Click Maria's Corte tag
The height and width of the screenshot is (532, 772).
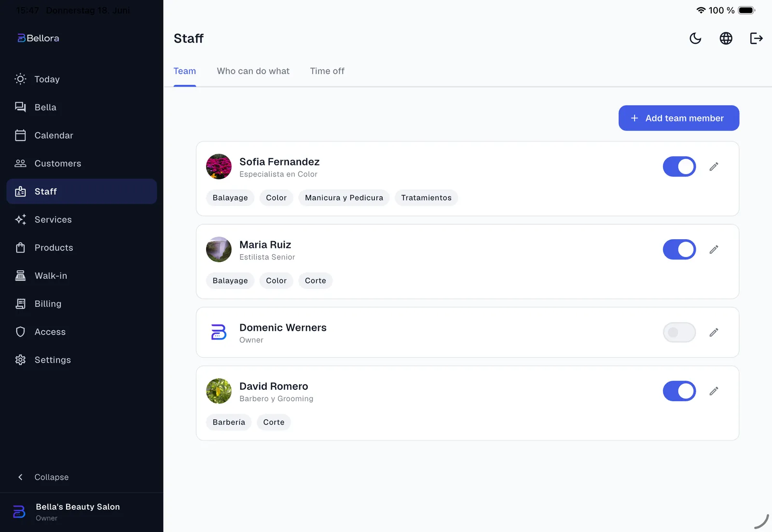(x=316, y=281)
